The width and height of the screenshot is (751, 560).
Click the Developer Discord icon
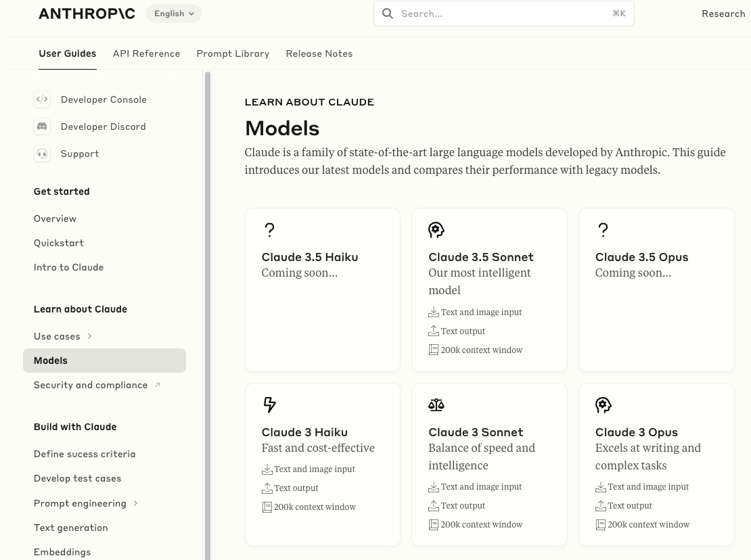coord(42,126)
